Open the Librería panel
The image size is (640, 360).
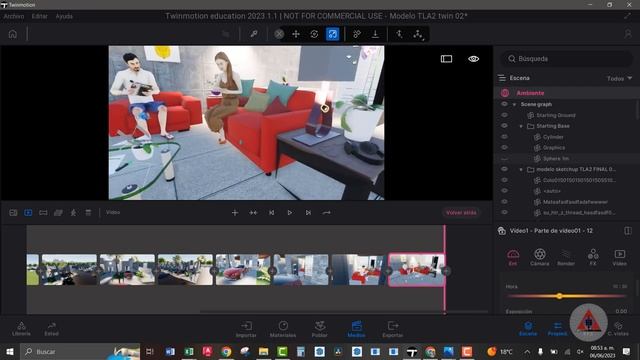pyautogui.click(x=21, y=329)
